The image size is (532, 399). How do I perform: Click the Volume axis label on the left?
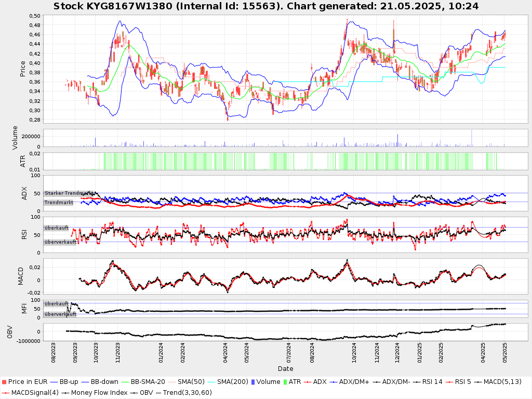15,138
